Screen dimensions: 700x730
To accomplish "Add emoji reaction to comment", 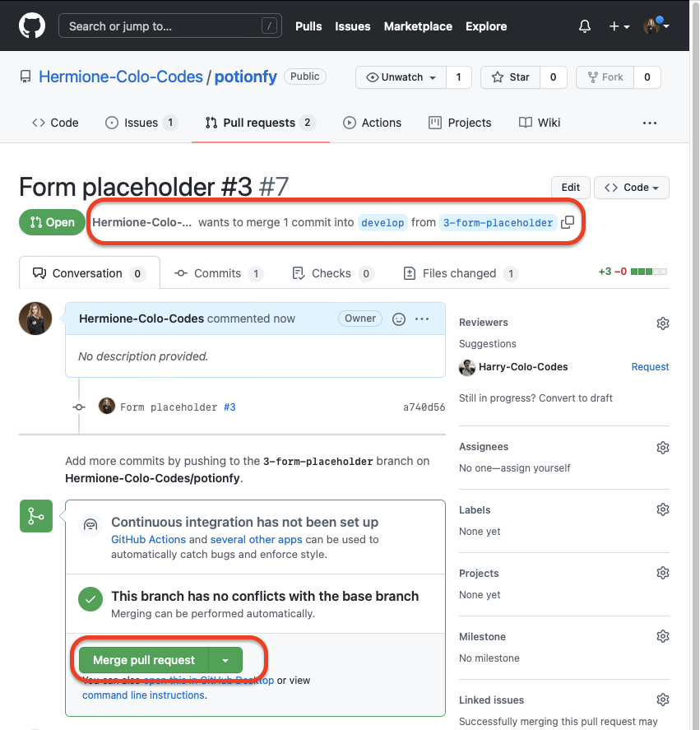I will (x=399, y=319).
